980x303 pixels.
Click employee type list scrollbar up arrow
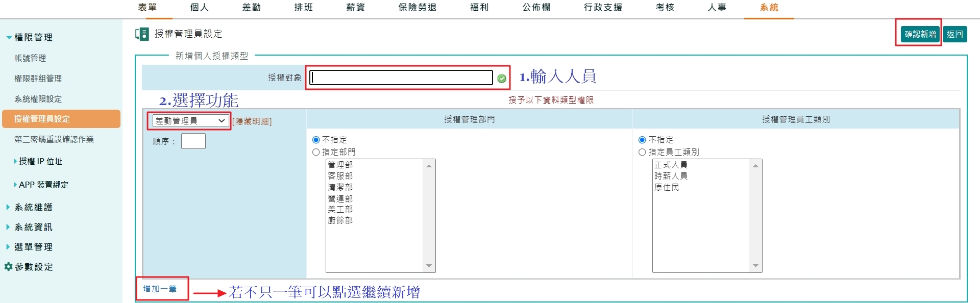pyautogui.click(x=755, y=166)
